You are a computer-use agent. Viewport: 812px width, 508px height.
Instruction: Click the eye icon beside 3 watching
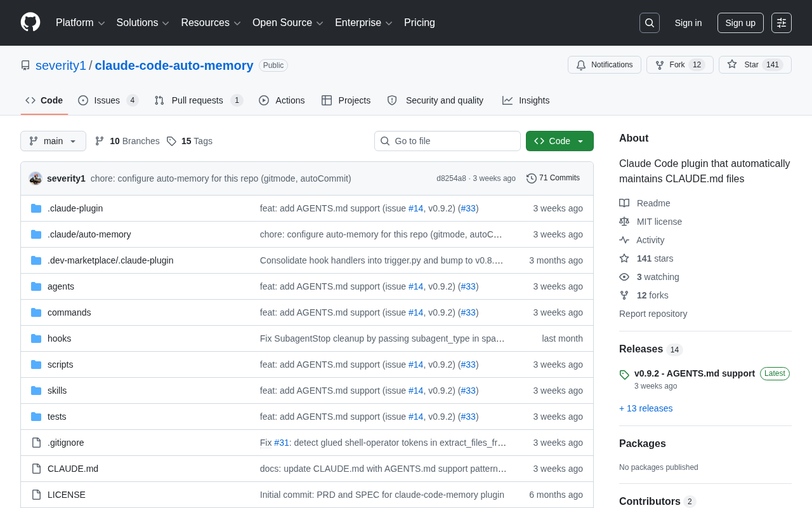pos(624,277)
